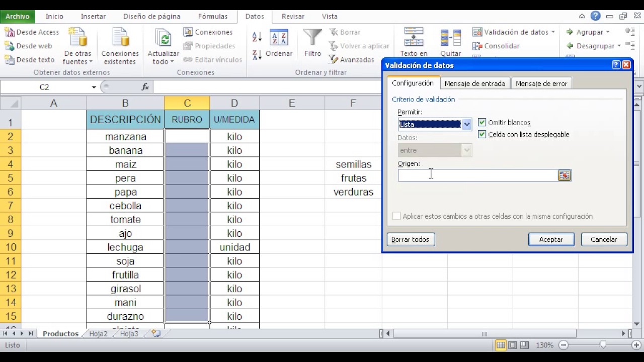The height and width of the screenshot is (362, 644).
Task: Click the 130% zoom level
Action: (x=544, y=345)
